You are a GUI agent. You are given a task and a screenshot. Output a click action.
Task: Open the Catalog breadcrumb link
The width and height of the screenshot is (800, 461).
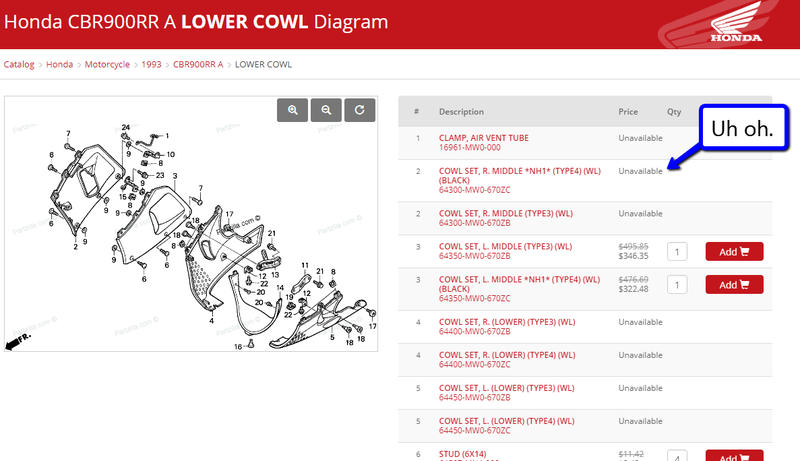coord(19,64)
